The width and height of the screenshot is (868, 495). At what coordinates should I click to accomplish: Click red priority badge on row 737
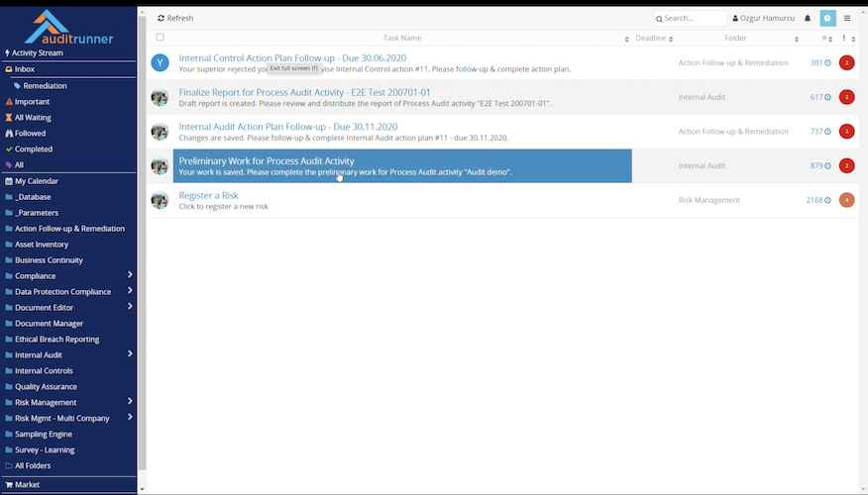pos(846,131)
